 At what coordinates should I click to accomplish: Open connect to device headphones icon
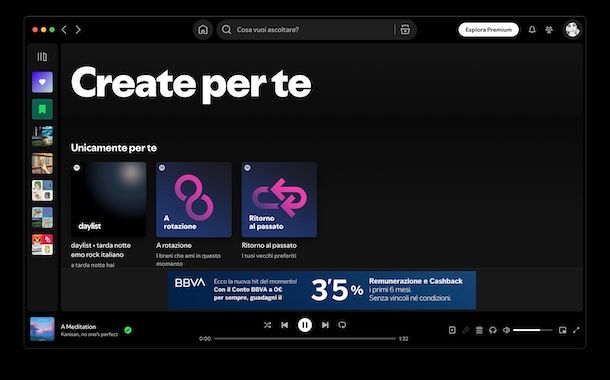coord(493,330)
